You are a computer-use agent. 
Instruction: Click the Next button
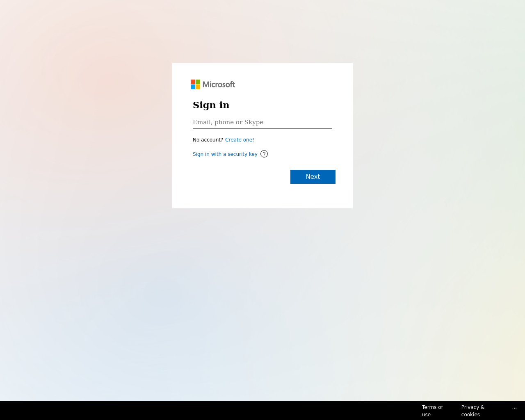coord(313,177)
